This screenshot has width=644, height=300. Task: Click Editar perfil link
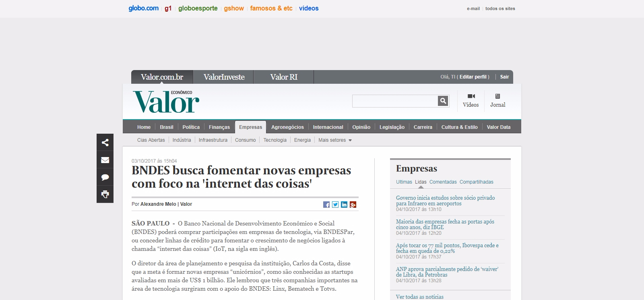tap(473, 77)
